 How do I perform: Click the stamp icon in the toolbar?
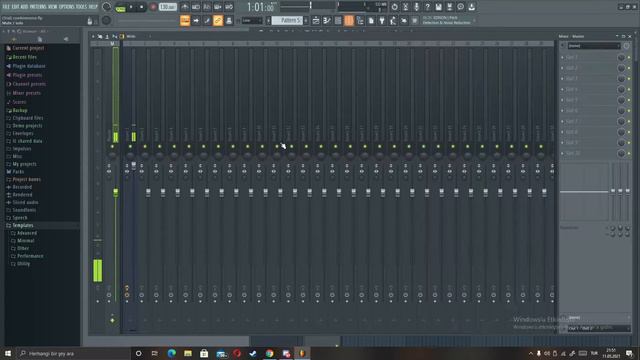tap(229, 20)
